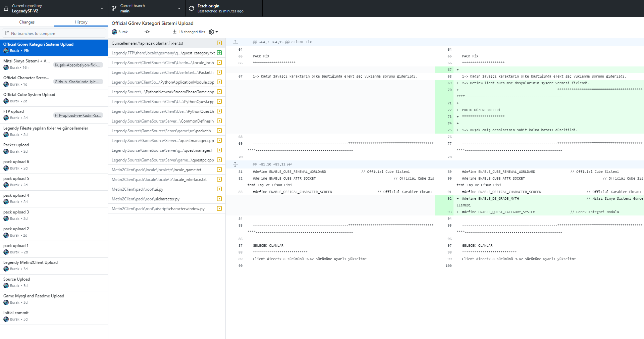Click tag Github-Klasöründe-işle
This screenshot has height=339, width=644.
(x=78, y=82)
